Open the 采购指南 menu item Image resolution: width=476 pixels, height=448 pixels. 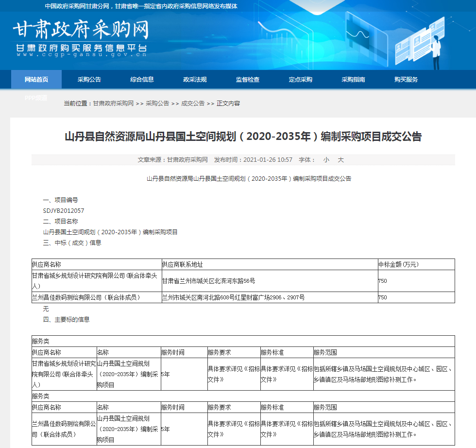(x=353, y=80)
